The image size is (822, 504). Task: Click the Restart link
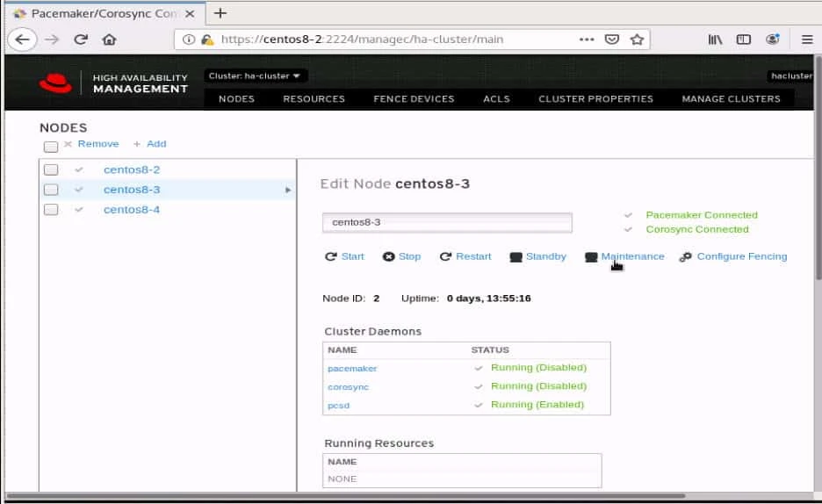(x=473, y=256)
